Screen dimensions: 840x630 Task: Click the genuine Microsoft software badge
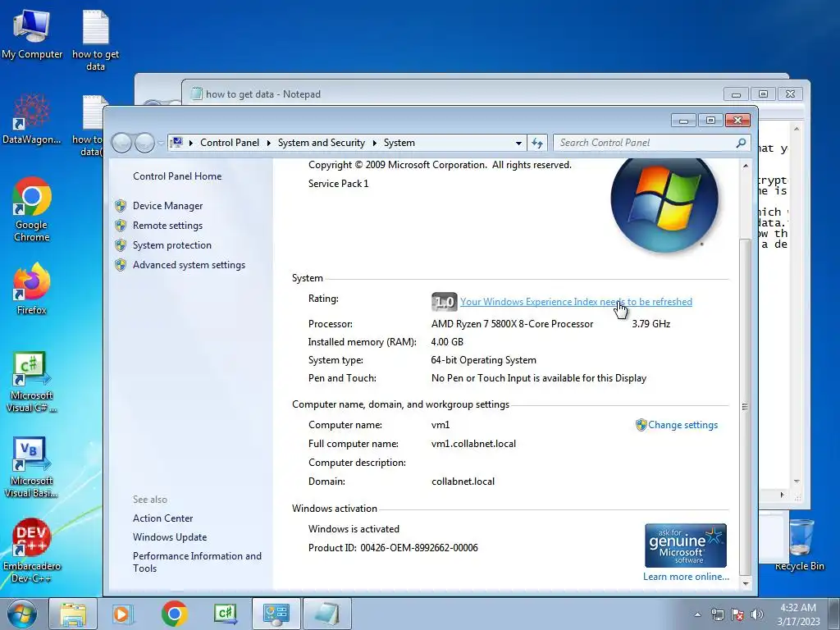coord(686,546)
